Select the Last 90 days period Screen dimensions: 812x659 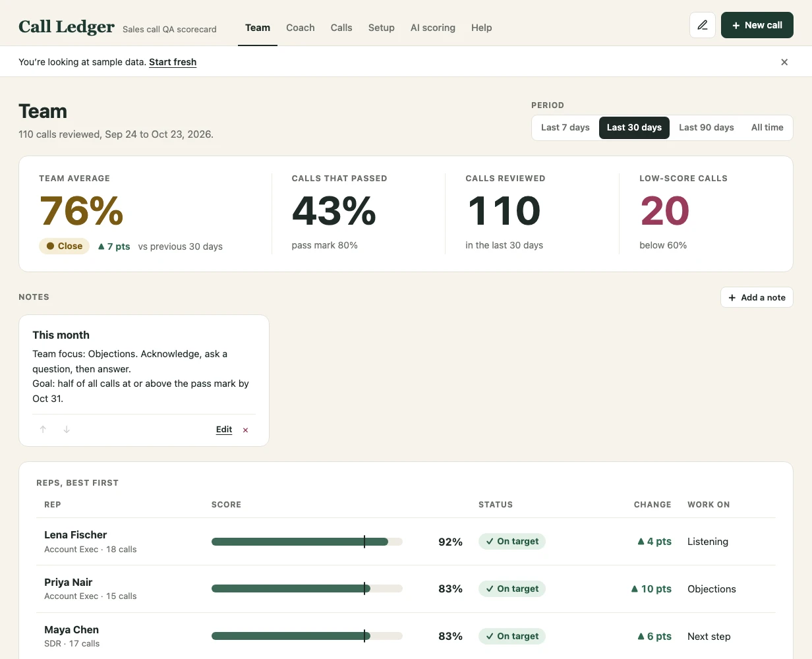pos(707,128)
